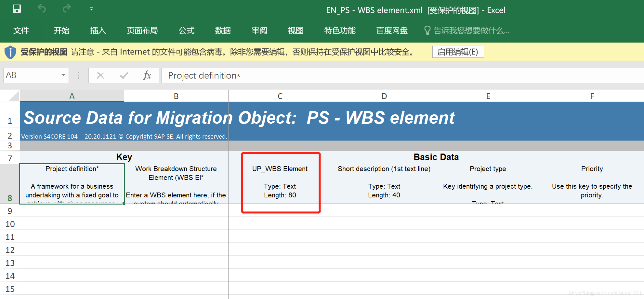Switch to the 公式 ribbon tab

[187, 31]
